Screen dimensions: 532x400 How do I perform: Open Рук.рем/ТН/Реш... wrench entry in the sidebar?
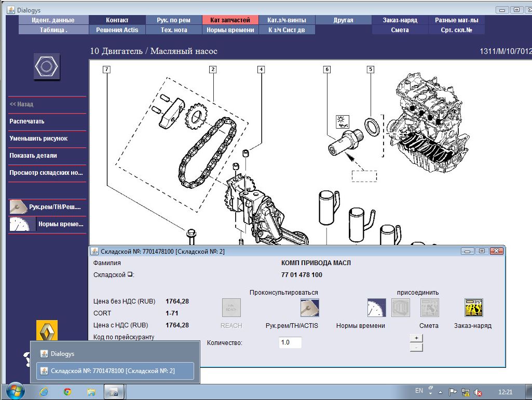pyautogui.click(x=47, y=207)
